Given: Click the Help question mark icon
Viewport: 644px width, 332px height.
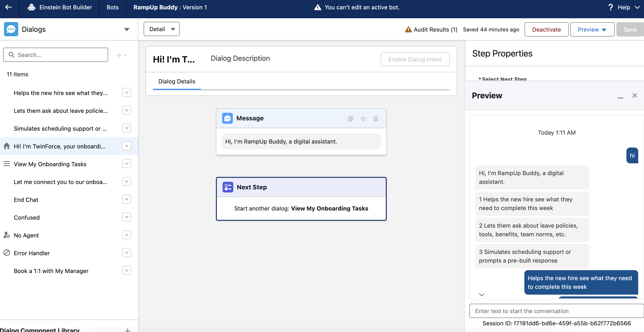Looking at the screenshot, I should [x=610, y=7].
